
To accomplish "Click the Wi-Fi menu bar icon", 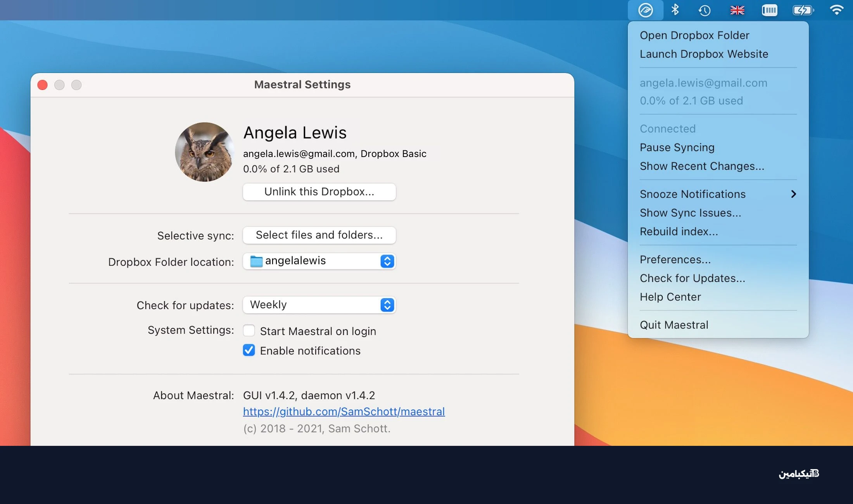I will pos(836,10).
